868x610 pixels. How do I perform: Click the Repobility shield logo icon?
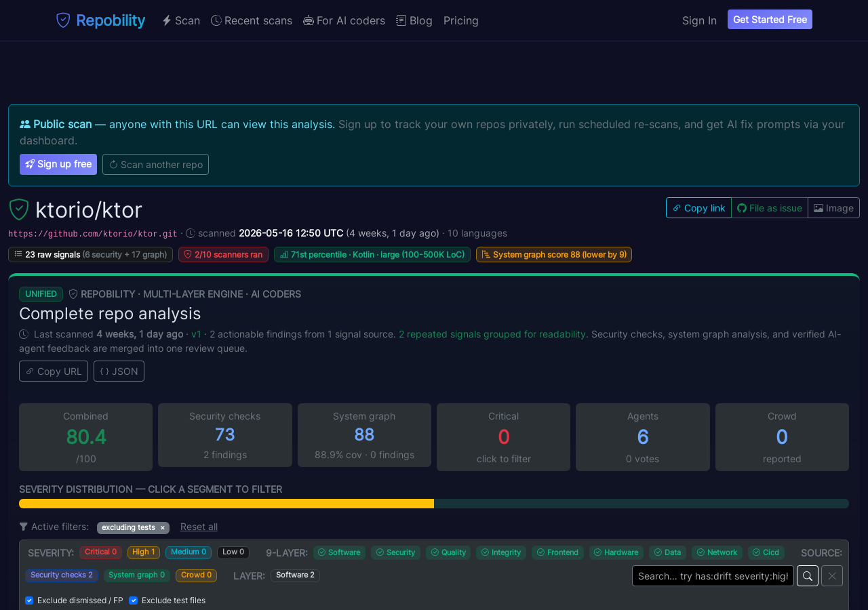(63, 20)
